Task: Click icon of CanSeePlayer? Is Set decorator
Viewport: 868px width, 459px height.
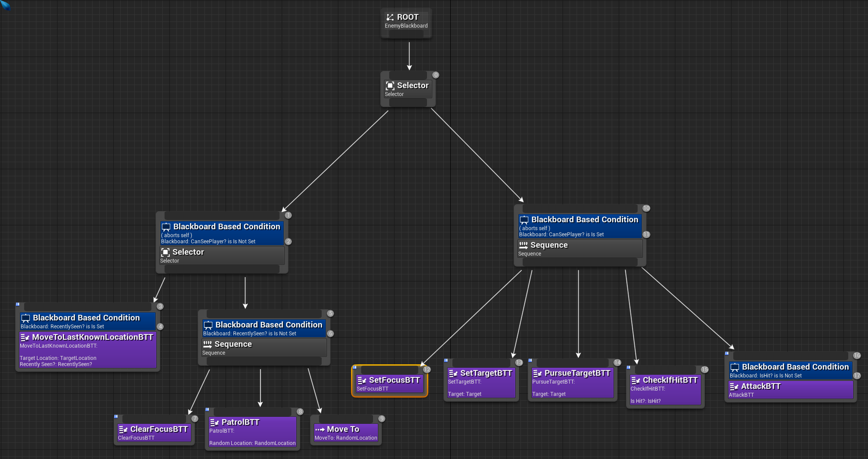Action: tap(524, 220)
